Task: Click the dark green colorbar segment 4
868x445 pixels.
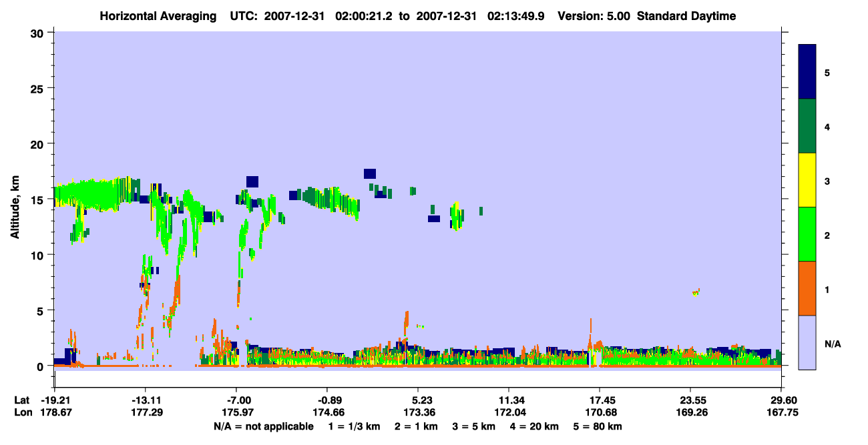Action: point(807,126)
